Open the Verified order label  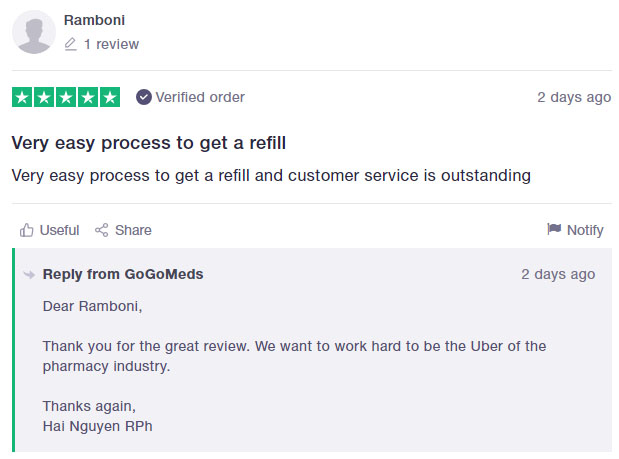(x=199, y=97)
